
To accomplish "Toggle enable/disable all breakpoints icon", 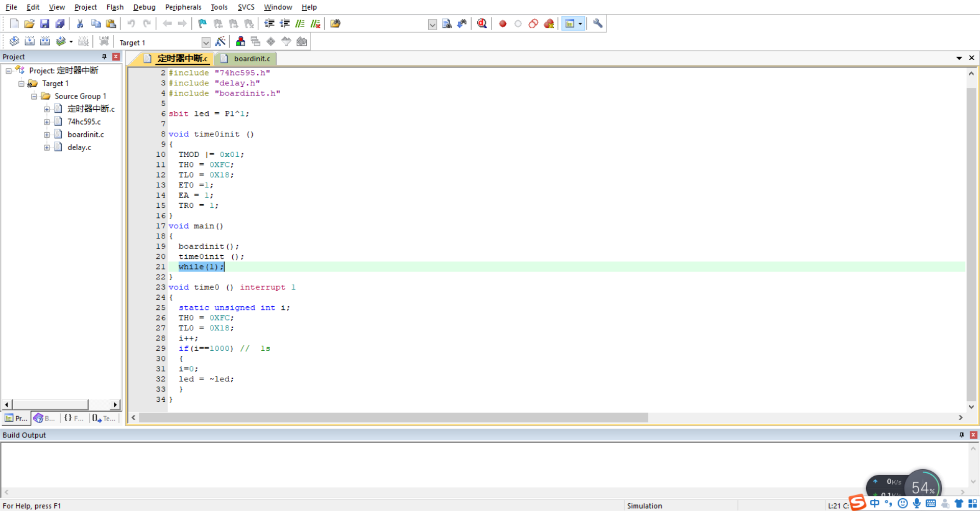I will 533,23.
